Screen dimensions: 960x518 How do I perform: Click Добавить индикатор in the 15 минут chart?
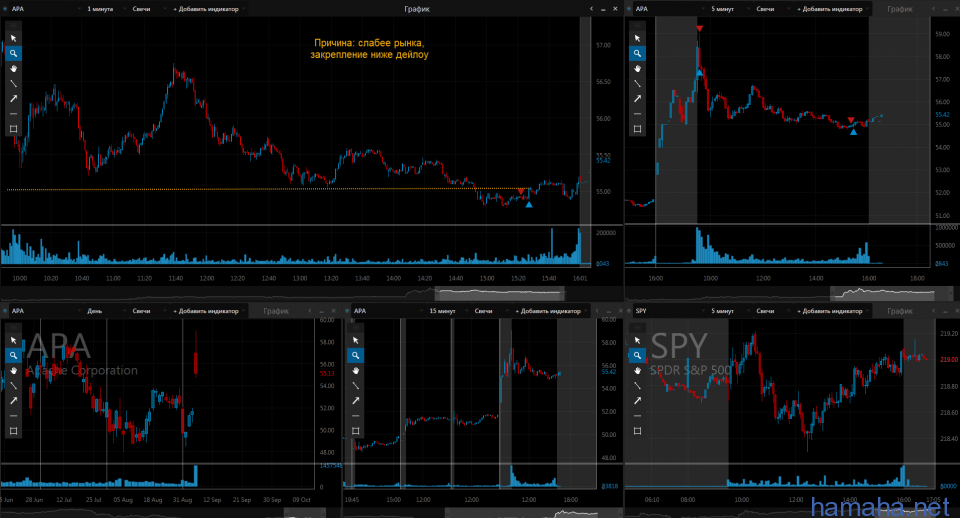click(x=550, y=310)
